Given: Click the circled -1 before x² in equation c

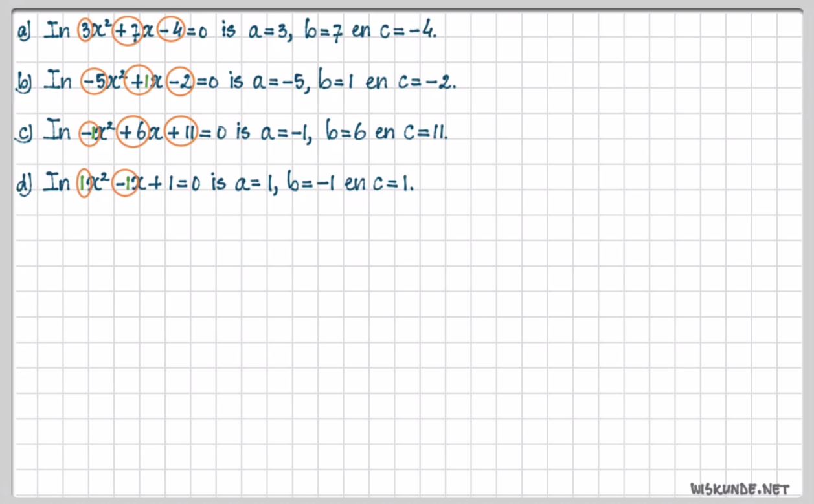Looking at the screenshot, I should [89, 133].
